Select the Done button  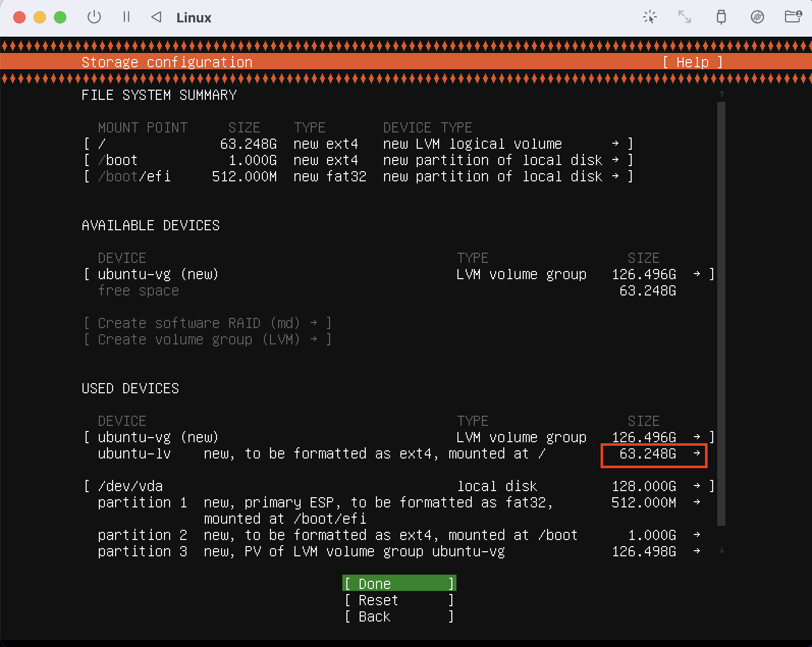(x=399, y=583)
